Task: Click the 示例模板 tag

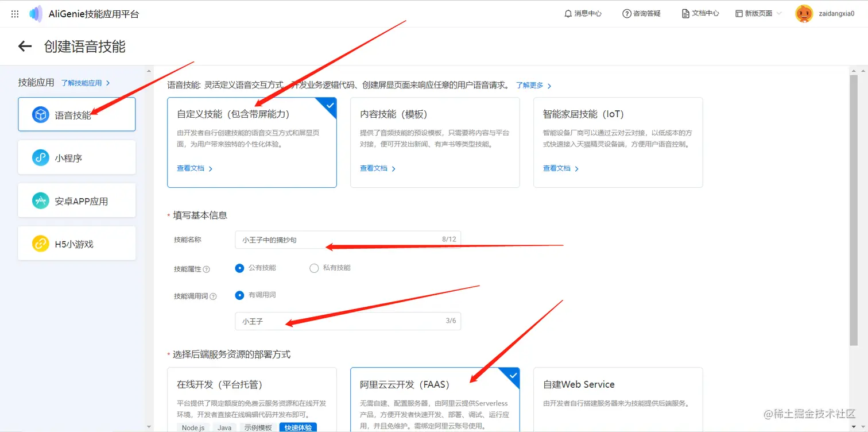Action: pos(258,428)
